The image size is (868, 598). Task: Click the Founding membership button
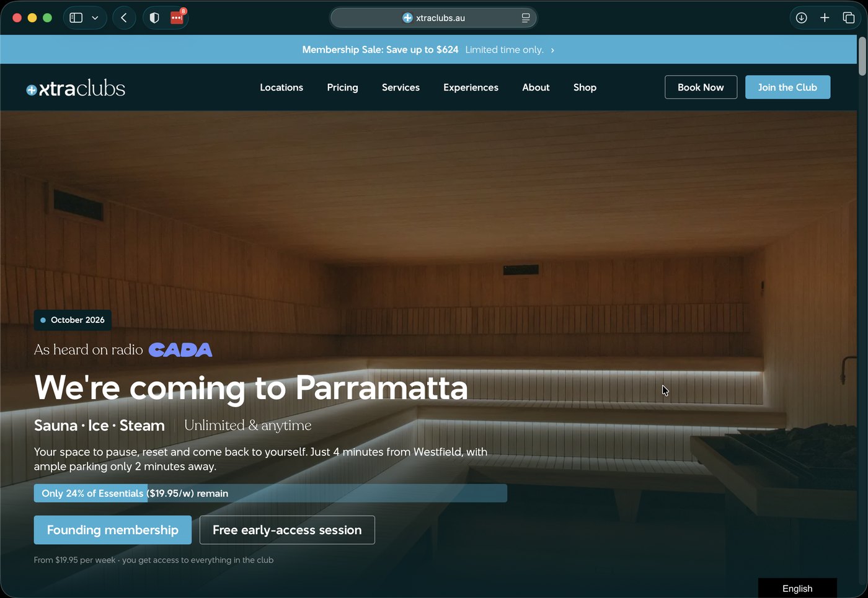[113, 530]
